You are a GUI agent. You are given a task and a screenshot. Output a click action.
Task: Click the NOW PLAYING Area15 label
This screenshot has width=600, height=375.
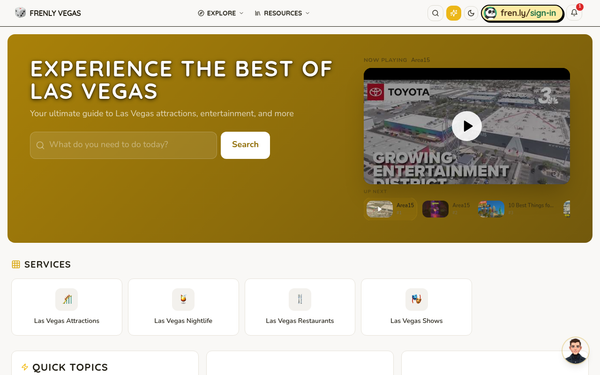396,60
